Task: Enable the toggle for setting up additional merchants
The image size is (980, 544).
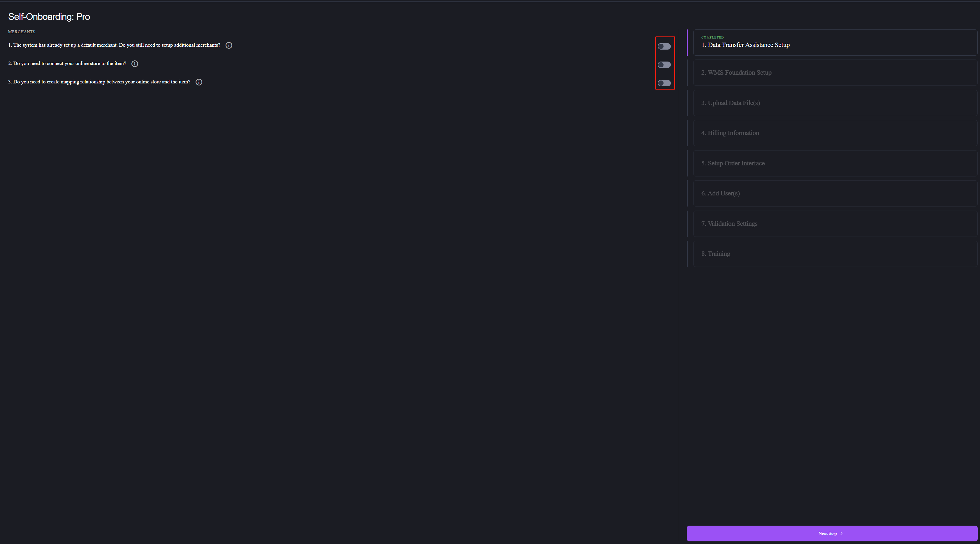Action: (x=665, y=46)
